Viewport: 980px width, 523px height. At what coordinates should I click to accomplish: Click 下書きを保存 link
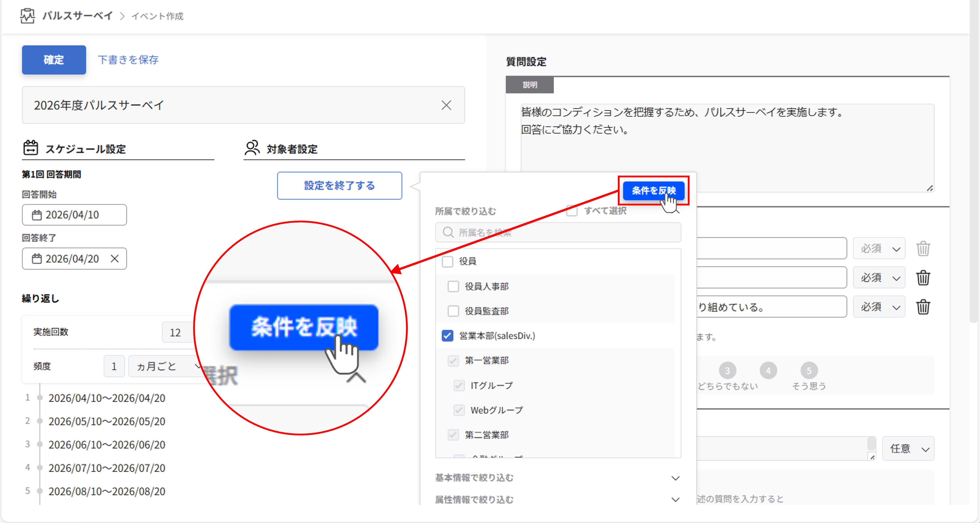[128, 60]
